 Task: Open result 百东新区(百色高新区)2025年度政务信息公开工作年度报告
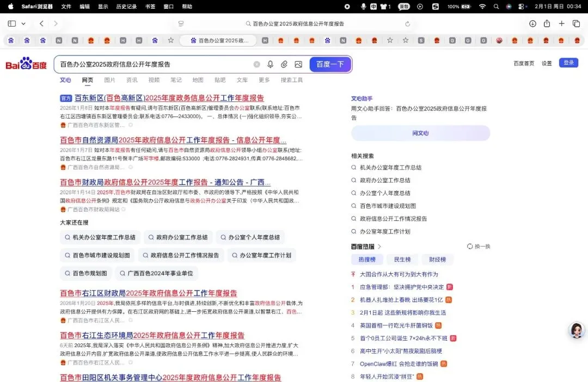pos(169,98)
